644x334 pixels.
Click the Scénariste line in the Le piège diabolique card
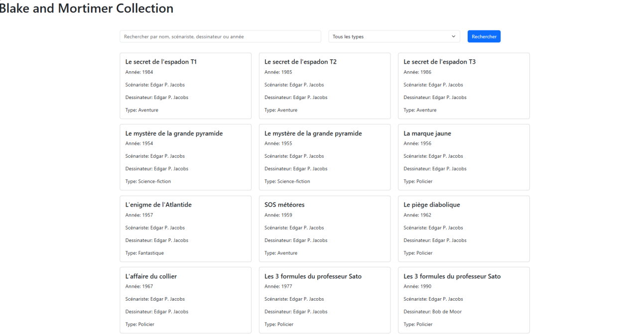coord(433,227)
